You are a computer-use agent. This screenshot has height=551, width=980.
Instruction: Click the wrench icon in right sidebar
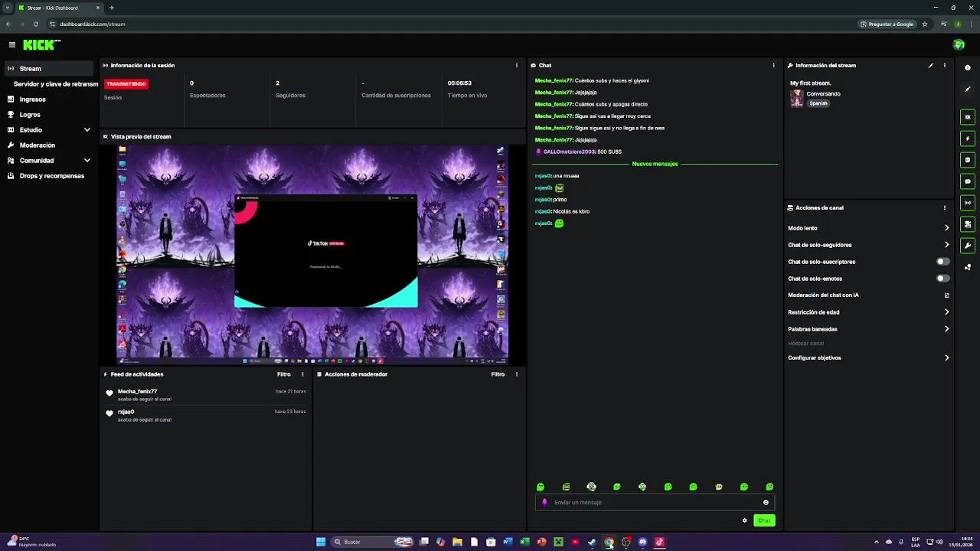[968, 246]
